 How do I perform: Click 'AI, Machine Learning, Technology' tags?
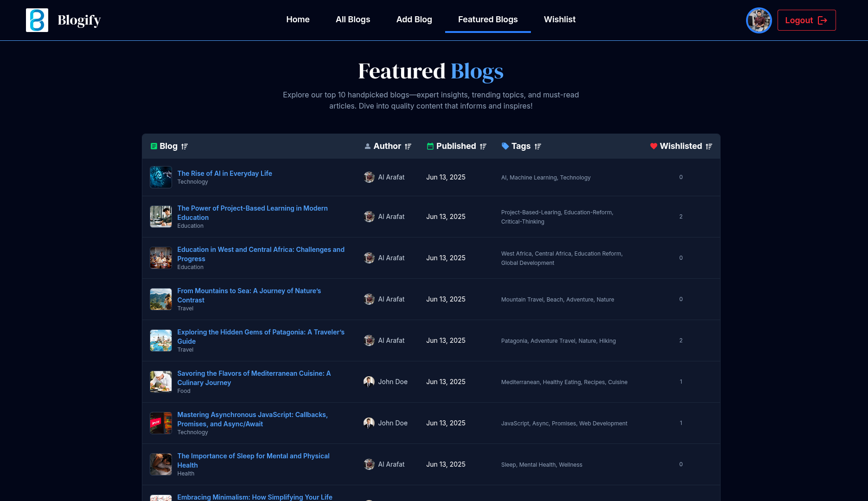pyautogui.click(x=546, y=178)
